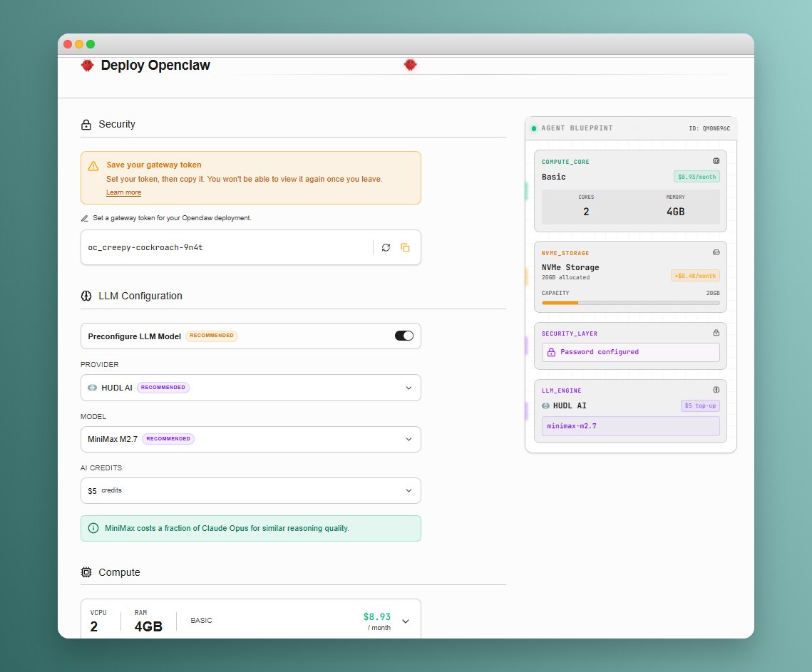The image size is (812, 672).
Task: Click the lock icon beside Password configured
Action: [x=552, y=352]
